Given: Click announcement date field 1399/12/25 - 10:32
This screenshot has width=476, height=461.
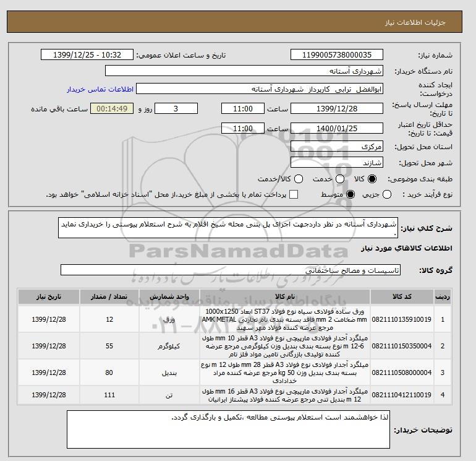Looking at the screenshot, I should coord(87,54).
